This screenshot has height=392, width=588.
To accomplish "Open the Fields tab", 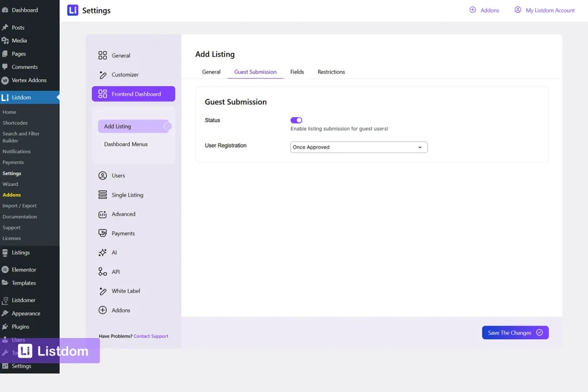I will [x=297, y=72].
